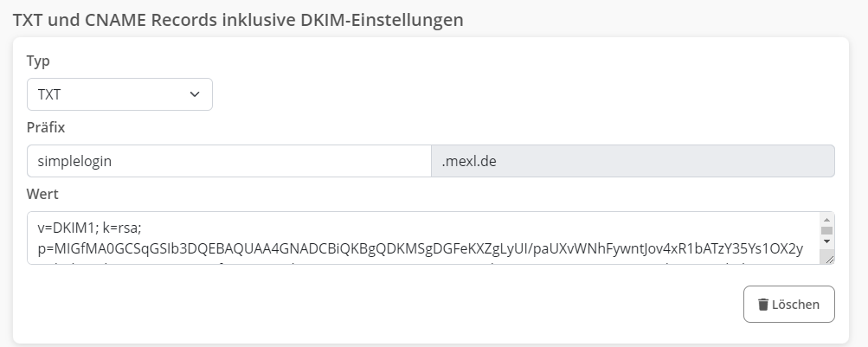
Task: Open the Typ dropdown showing TXT
Action: (119, 94)
